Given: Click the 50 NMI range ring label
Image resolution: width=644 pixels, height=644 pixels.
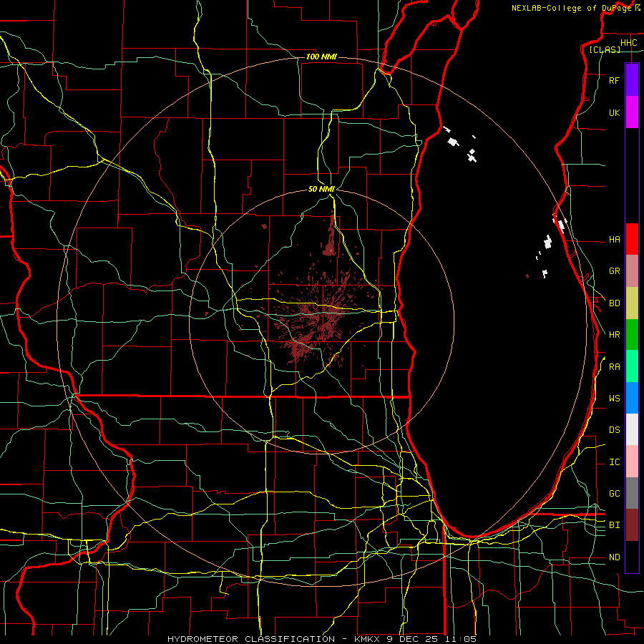Looking at the screenshot, I should point(321,189).
